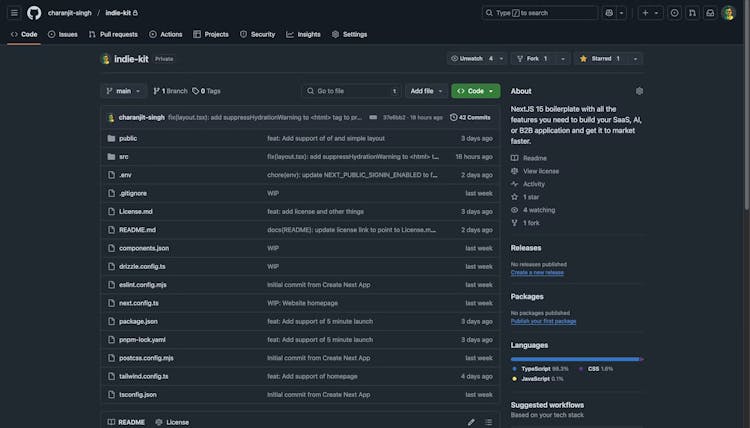Screen dimensions: 750x428
Task: Click the branch icon beside 1 Branch
Action: 156,91
